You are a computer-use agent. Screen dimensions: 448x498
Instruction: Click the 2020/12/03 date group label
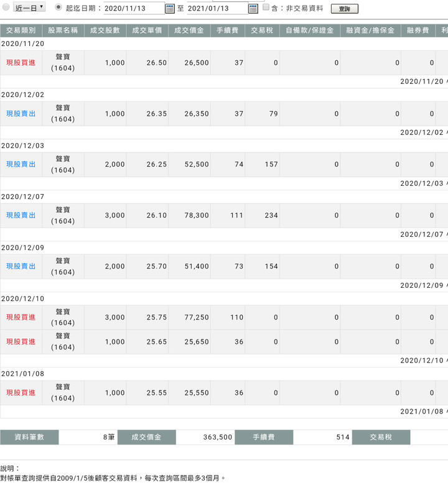coord(22,145)
